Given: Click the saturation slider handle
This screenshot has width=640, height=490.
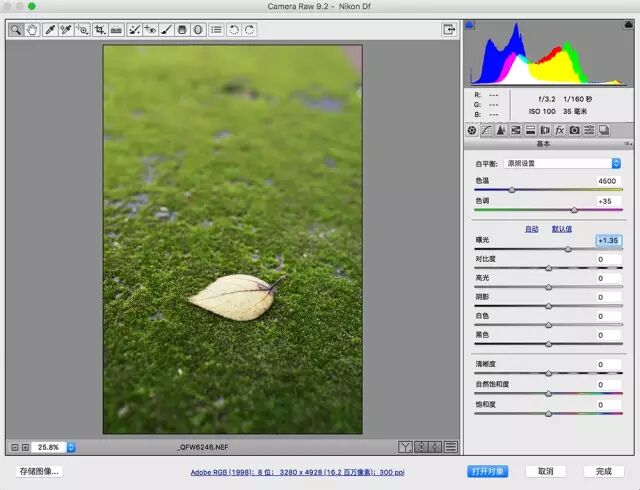Looking at the screenshot, I should click(549, 414).
